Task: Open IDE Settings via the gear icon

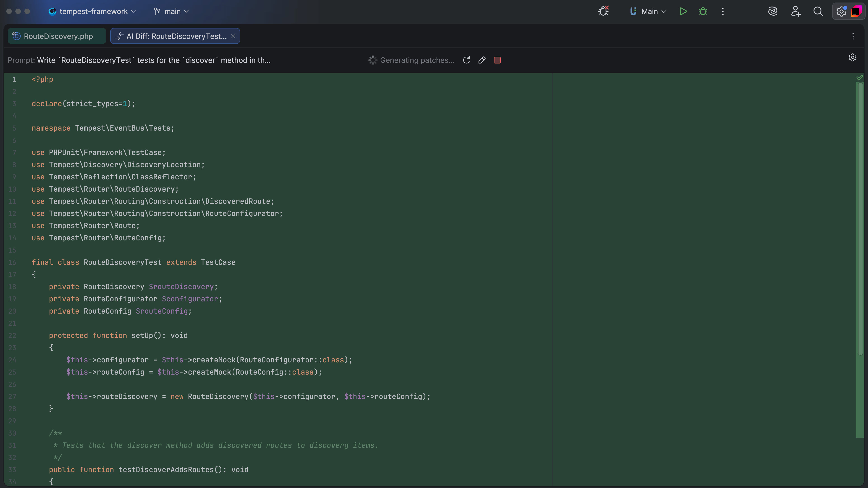Action: (841, 11)
